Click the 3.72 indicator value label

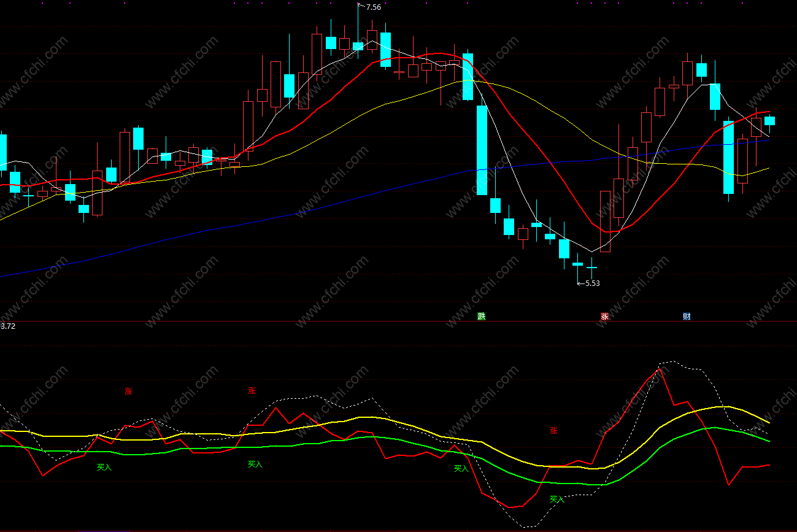8,326
